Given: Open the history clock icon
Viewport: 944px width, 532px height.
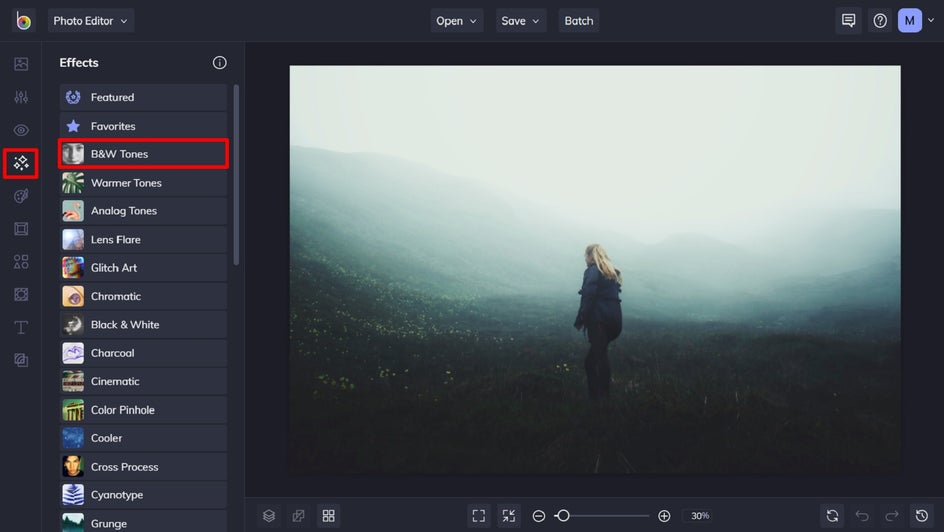Looking at the screenshot, I should pos(922,516).
